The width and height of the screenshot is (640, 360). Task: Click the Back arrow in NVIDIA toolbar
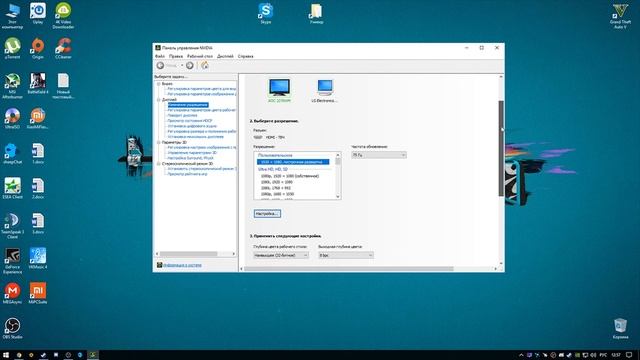160,65
